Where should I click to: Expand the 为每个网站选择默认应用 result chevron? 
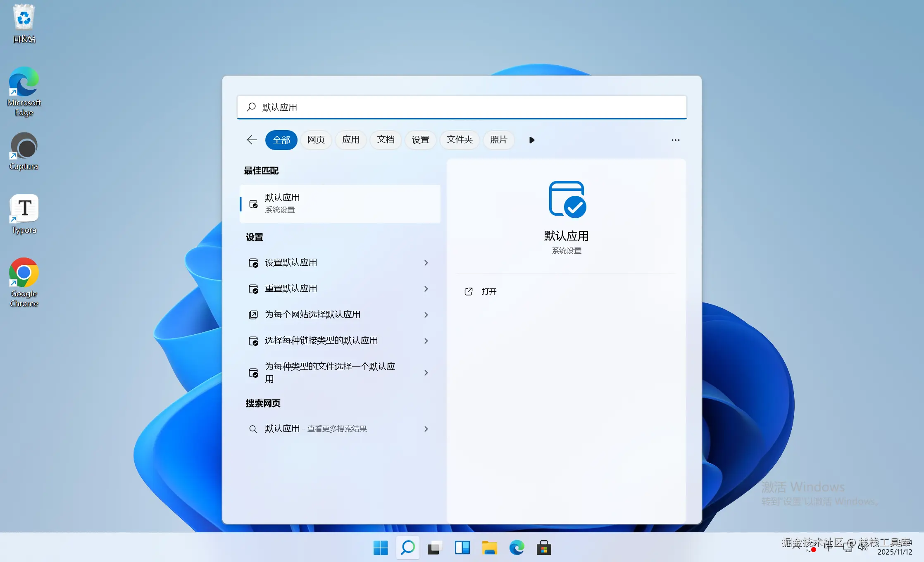pos(426,315)
